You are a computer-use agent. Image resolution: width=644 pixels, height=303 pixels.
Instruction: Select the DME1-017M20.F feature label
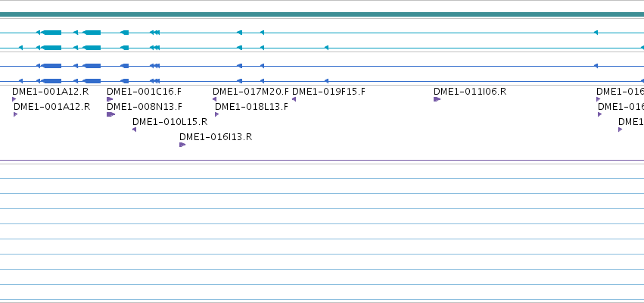[250, 91]
